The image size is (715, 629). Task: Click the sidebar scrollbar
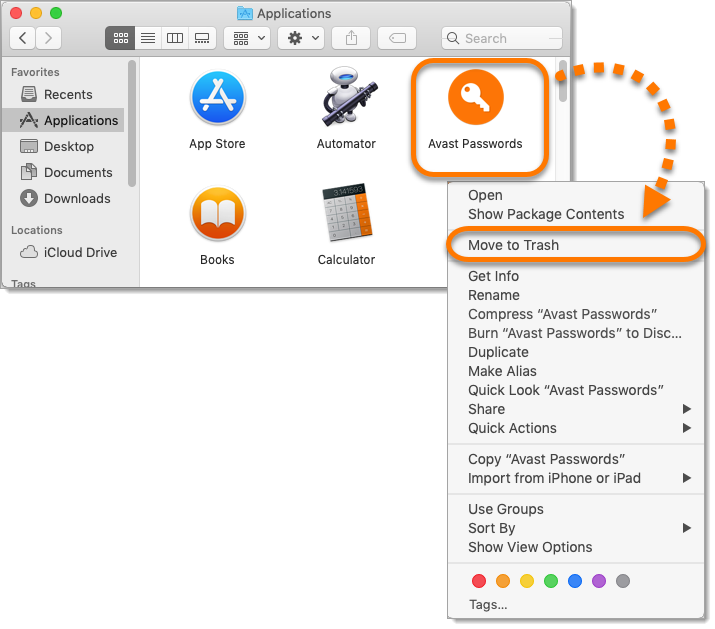click(132, 123)
